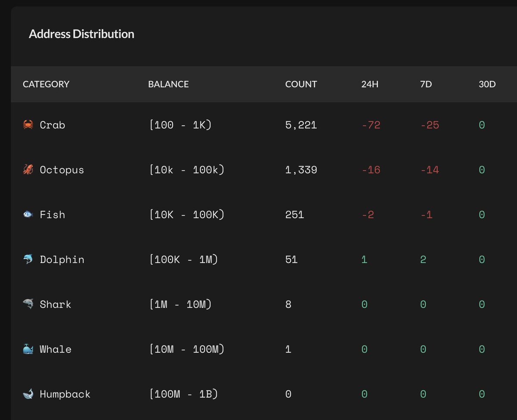Click balance range [1M - 10M)
Viewport: 517px width, 420px height.
click(x=181, y=304)
